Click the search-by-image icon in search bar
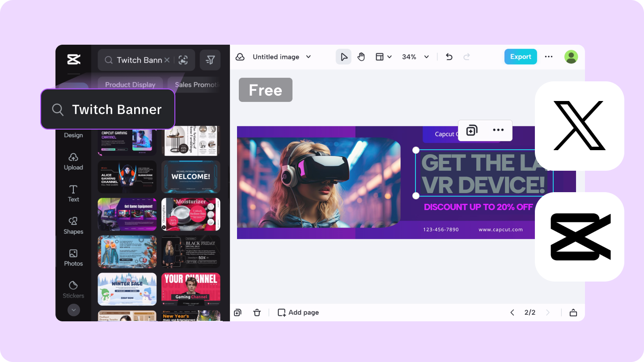This screenshot has height=362, width=644. click(183, 59)
